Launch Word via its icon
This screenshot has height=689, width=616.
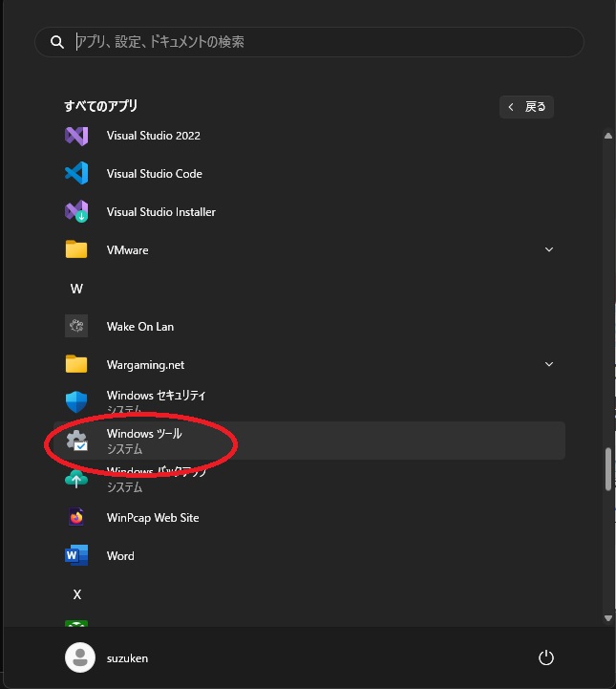(76, 555)
